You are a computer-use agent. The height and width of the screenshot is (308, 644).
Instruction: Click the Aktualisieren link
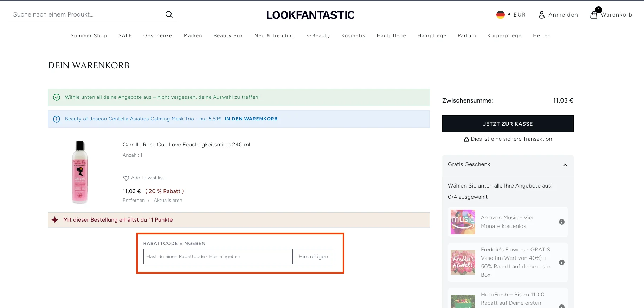pyautogui.click(x=168, y=201)
